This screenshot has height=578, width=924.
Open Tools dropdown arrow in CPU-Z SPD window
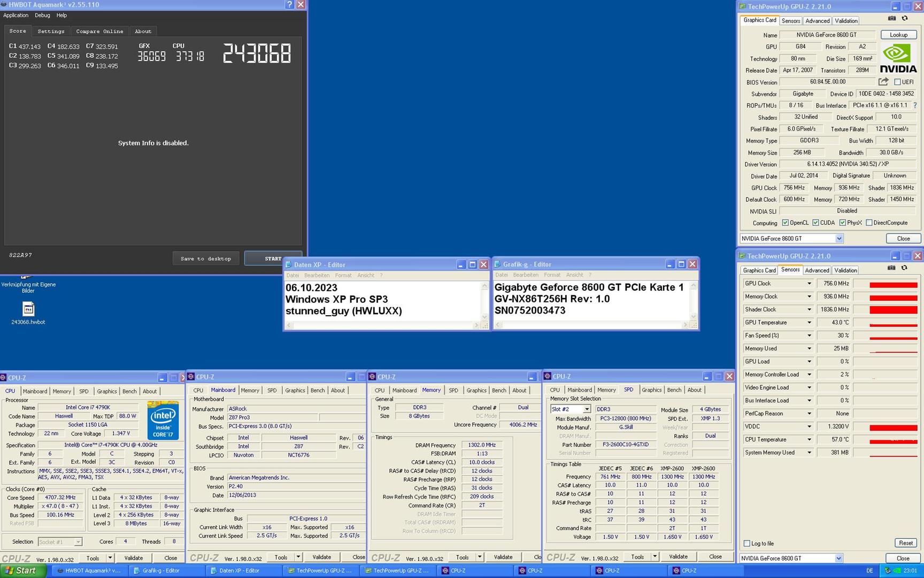654,557
